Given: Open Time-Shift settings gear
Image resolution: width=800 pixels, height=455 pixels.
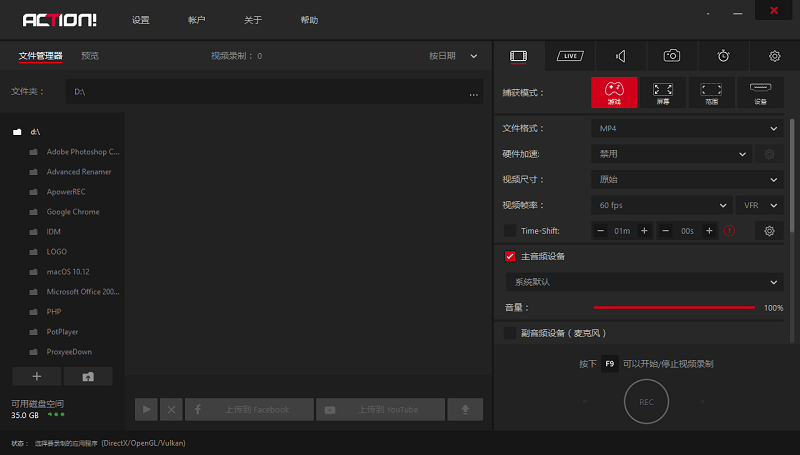Looking at the screenshot, I should (769, 231).
